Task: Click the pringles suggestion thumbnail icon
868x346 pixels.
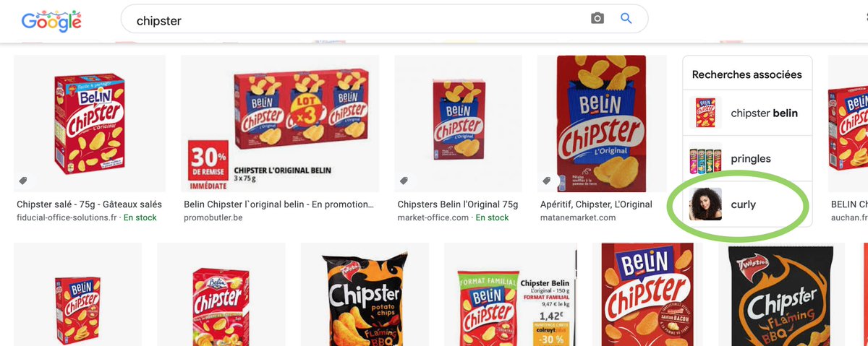Action: coord(705,159)
